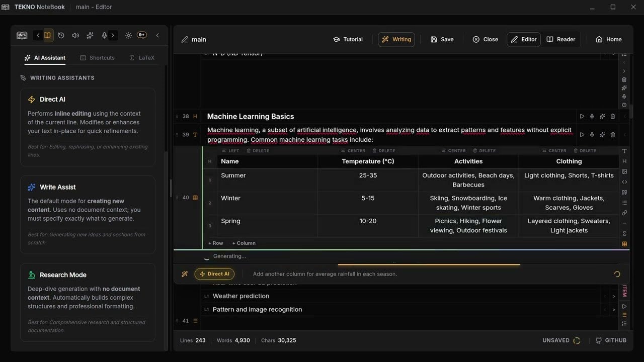Screen dimensions: 644x362
Task: Switch to Reader view
Action: tap(561, 39)
